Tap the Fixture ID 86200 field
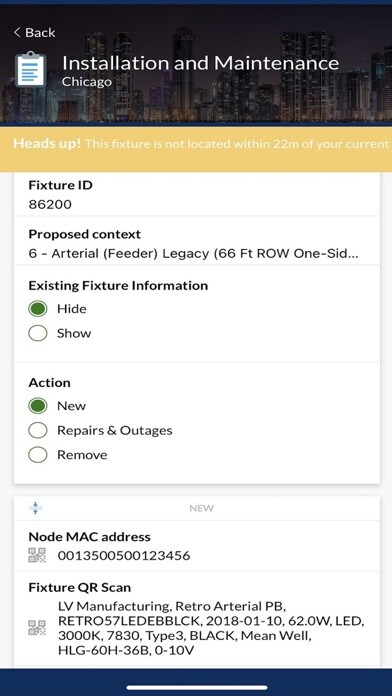 tap(197, 194)
